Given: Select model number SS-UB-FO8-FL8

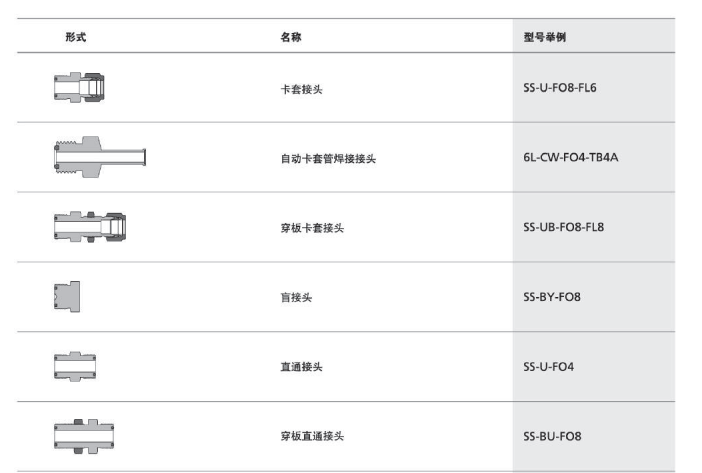Looking at the screenshot, I should (x=564, y=227).
